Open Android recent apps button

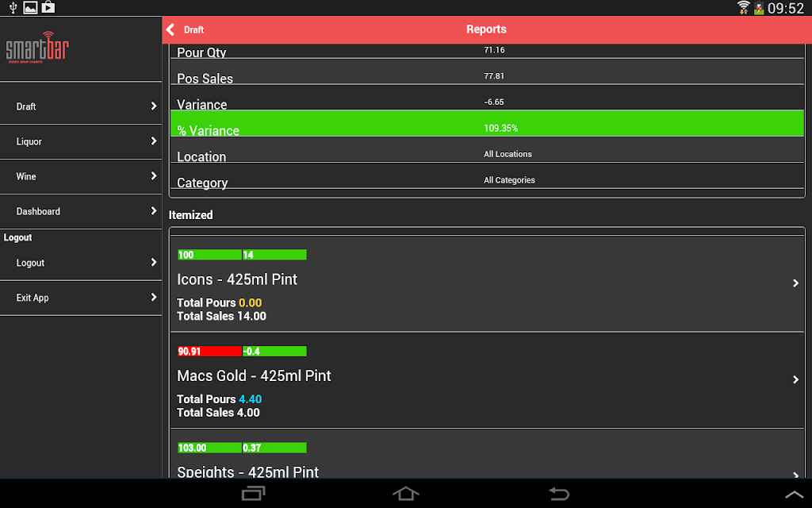253,493
